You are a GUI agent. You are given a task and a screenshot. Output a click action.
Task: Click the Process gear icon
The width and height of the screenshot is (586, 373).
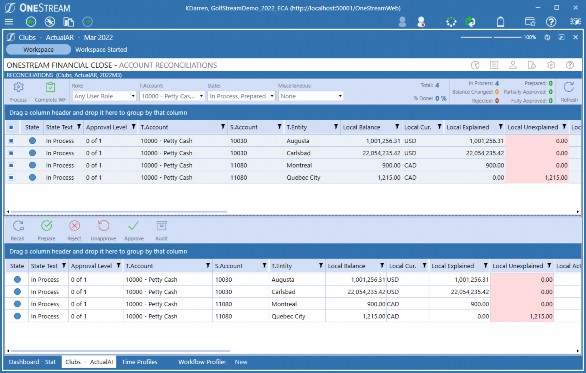(18, 87)
